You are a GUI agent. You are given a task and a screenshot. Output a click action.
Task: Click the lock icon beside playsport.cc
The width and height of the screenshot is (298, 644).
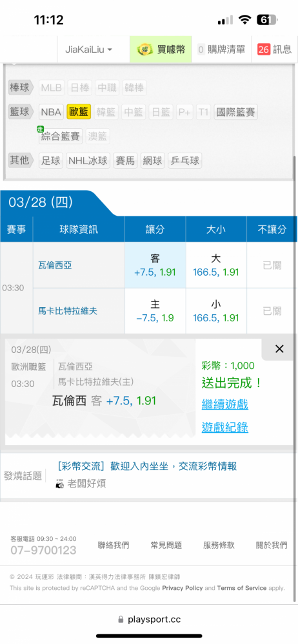pos(121,620)
